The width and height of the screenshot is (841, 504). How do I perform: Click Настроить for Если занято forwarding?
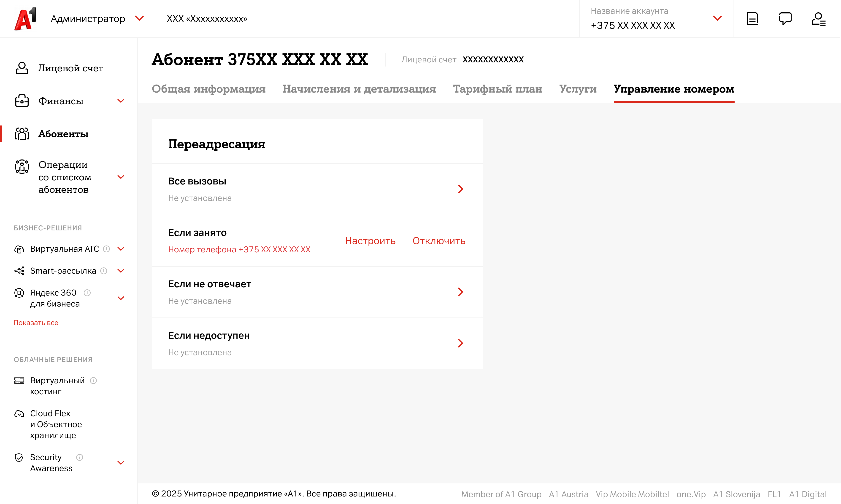click(x=370, y=241)
